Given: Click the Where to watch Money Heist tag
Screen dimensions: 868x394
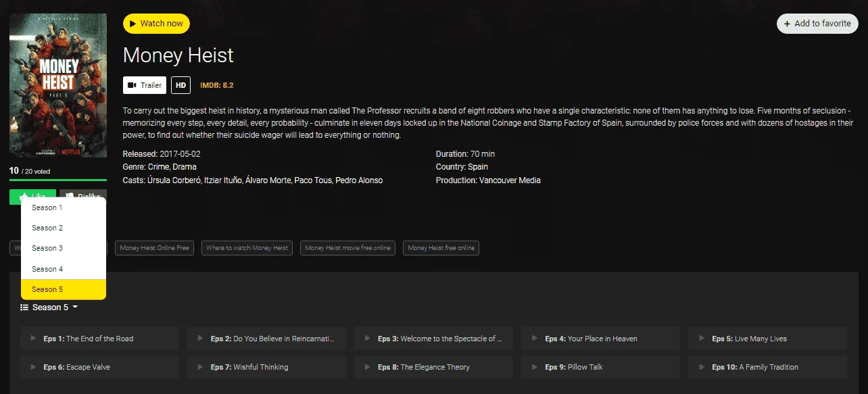Looking at the screenshot, I should pos(247,248).
